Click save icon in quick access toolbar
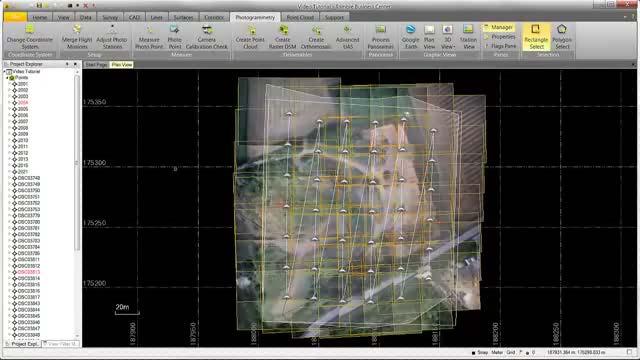Image resolution: width=640 pixels, height=360 pixels. (x=39, y=6)
